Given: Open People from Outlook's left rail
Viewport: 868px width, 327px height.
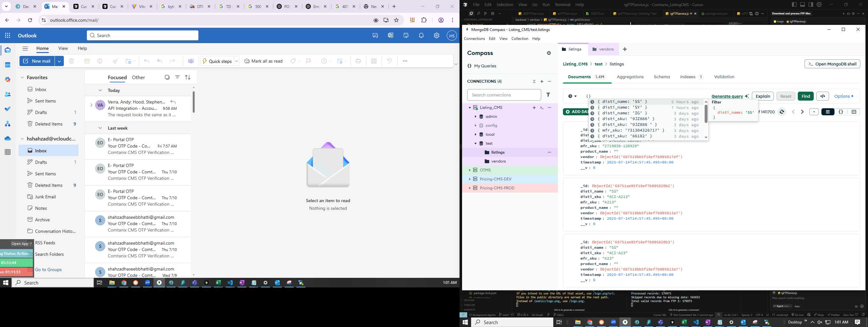Looking at the screenshot, I should 8,95.
